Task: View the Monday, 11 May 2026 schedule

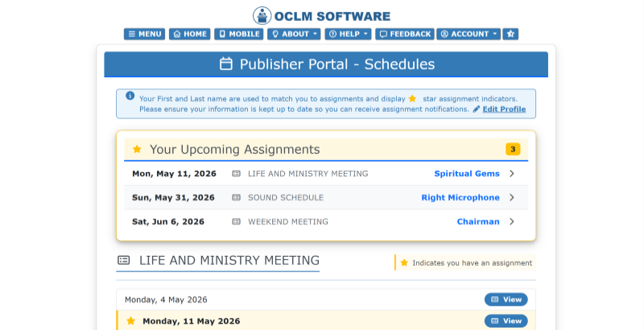Action: pyautogui.click(x=506, y=321)
